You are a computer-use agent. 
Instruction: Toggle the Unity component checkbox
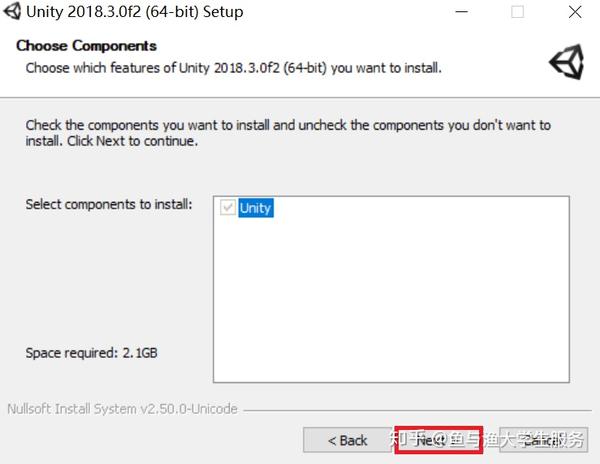coord(228,208)
